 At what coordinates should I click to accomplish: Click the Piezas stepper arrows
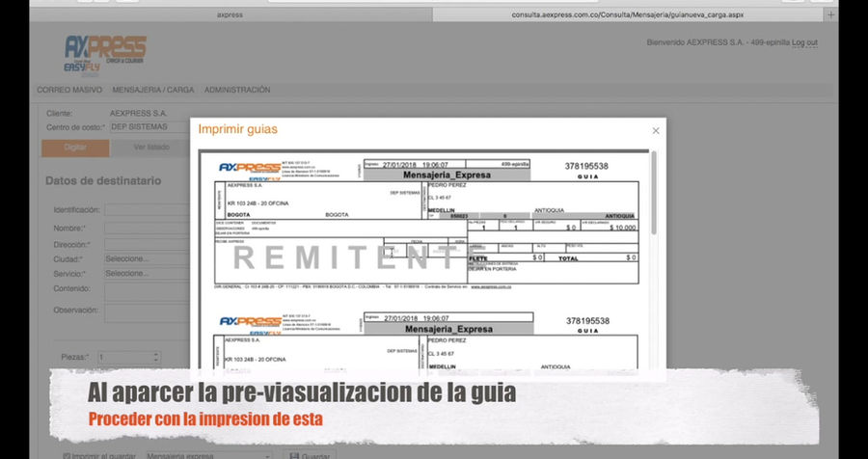coord(156,358)
